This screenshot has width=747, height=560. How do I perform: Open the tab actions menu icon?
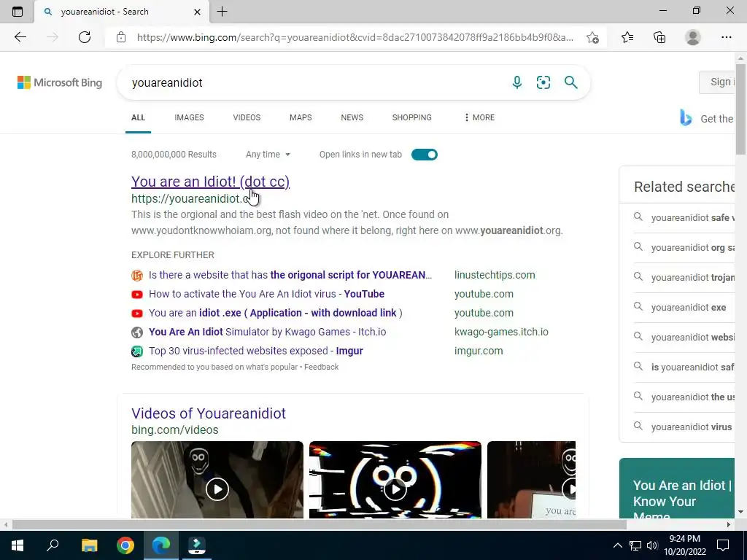(18, 12)
